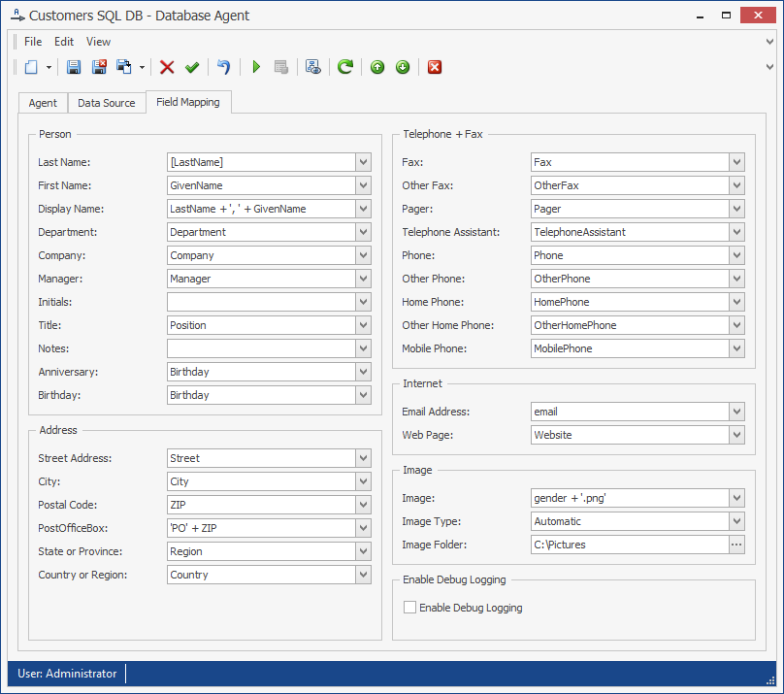The image size is (784, 694).
Task: Open the toolbar overflow chevron
Action: pos(770,67)
